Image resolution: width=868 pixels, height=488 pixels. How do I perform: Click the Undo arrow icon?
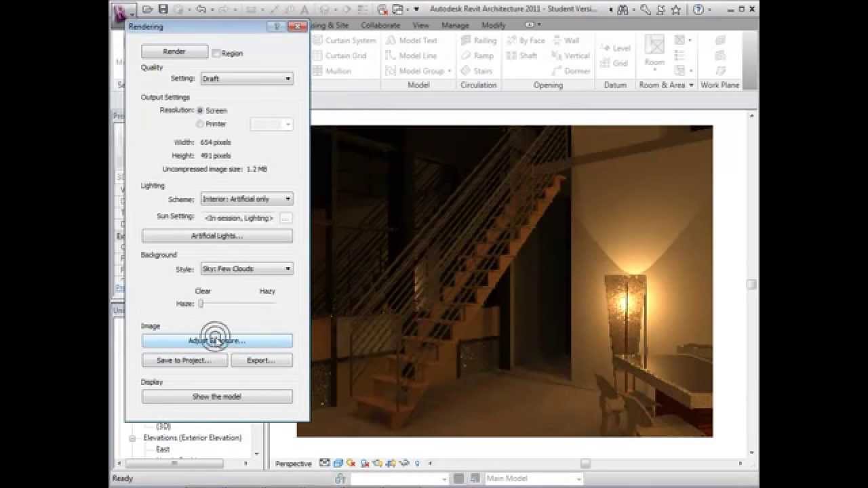pyautogui.click(x=201, y=9)
